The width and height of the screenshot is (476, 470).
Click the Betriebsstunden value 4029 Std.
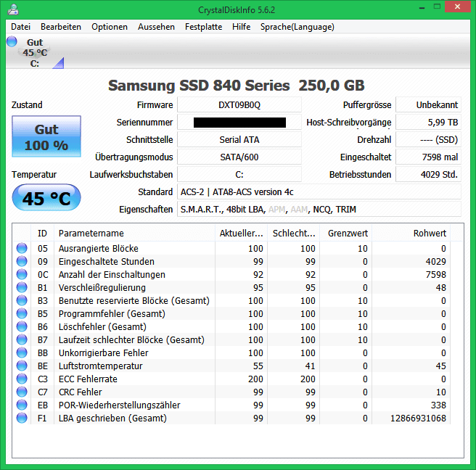click(428, 175)
